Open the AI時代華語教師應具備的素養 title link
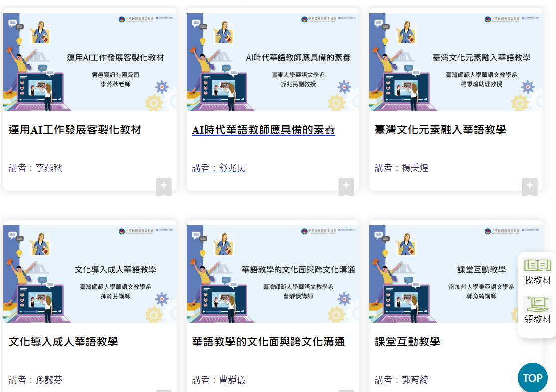The width and height of the screenshot is (556, 392). point(263,130)
